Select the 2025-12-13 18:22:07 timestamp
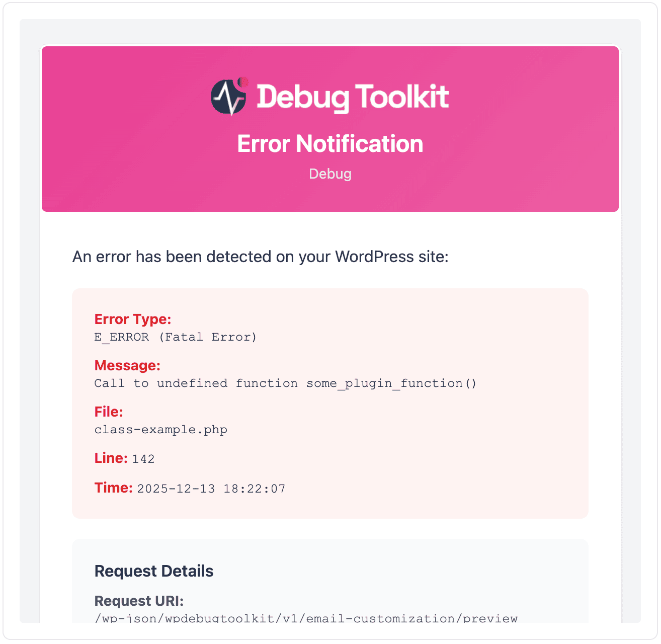The height and width of the screenshot is (644, 661). (x=211, y=489)
